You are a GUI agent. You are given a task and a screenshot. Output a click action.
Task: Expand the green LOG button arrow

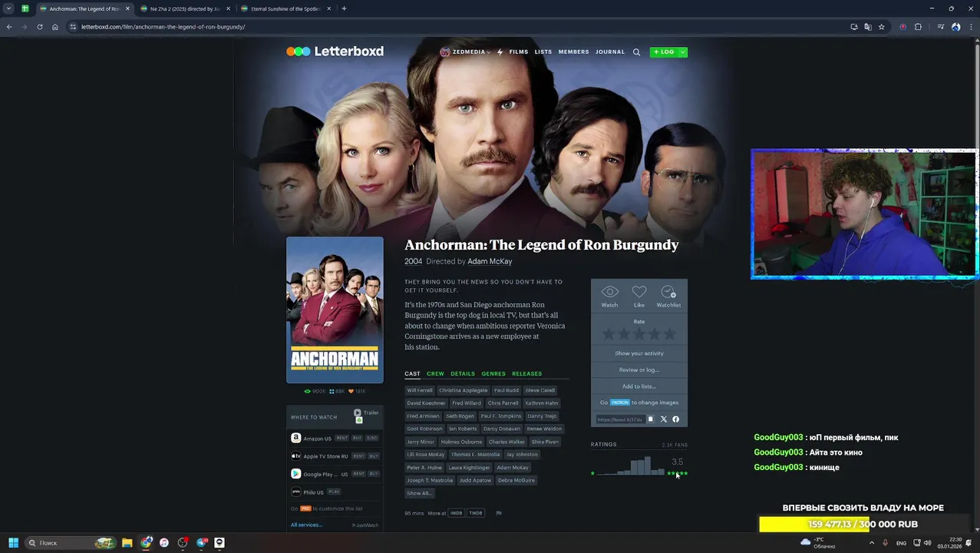click(682, 52)
